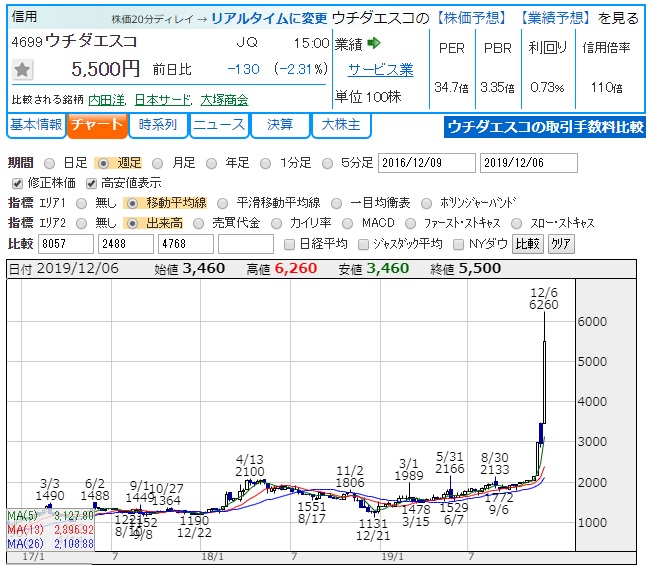The image size is (649, 565).
Task: Toggle the 高安値表示 checkbox
Action: 91,183
